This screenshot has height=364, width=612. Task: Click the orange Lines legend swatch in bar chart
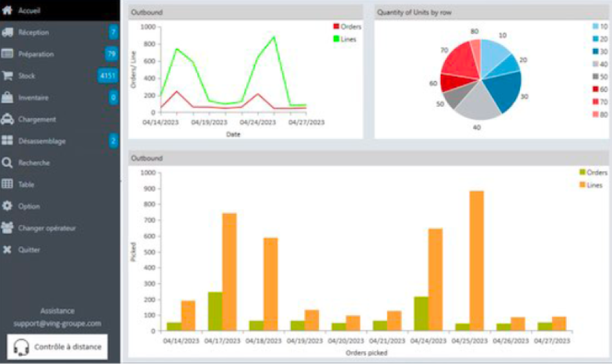pos(582,185)
